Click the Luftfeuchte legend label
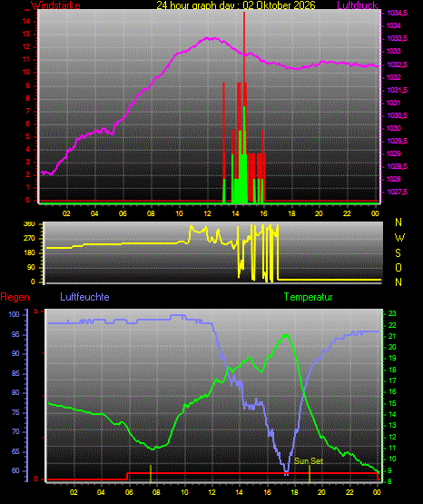Screen dimensions: 423x504 tap(84, 297)
